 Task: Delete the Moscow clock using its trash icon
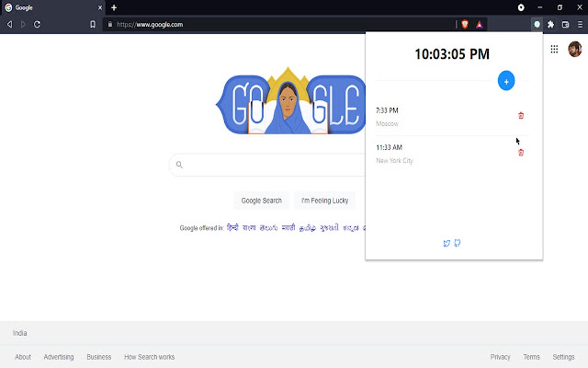(x=521, y=115)
